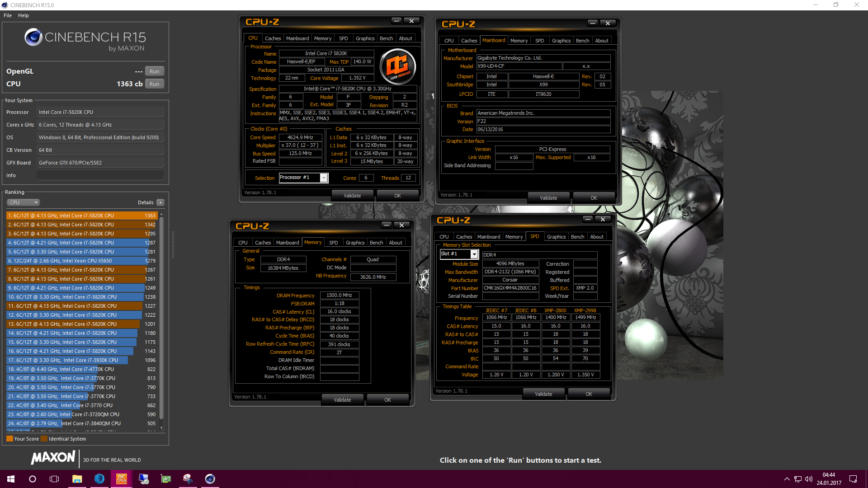
Task: Click the Details arrow button in Ranking
Action: click(160, 202)
